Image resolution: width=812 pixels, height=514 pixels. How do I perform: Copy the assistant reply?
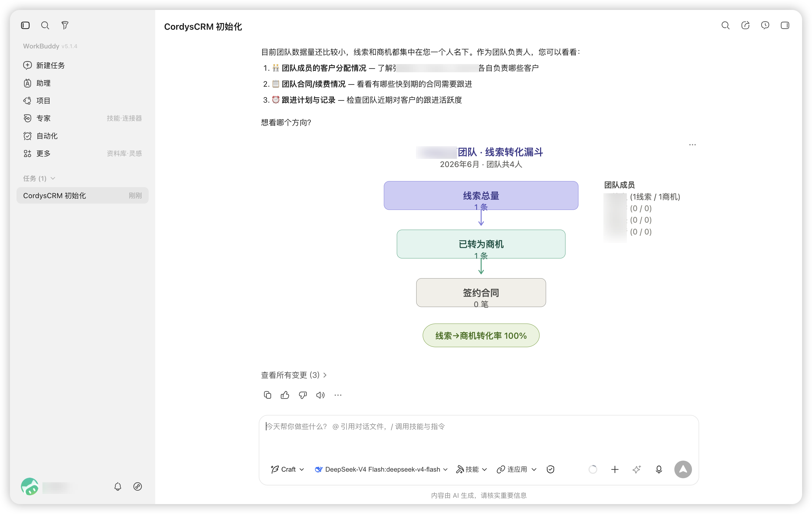[267, 395]
